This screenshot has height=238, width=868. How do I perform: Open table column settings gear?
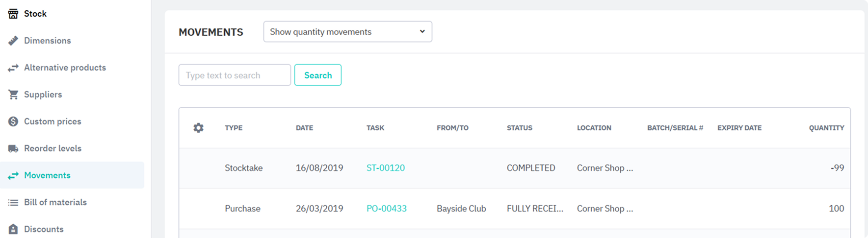(x=198, y=128)
